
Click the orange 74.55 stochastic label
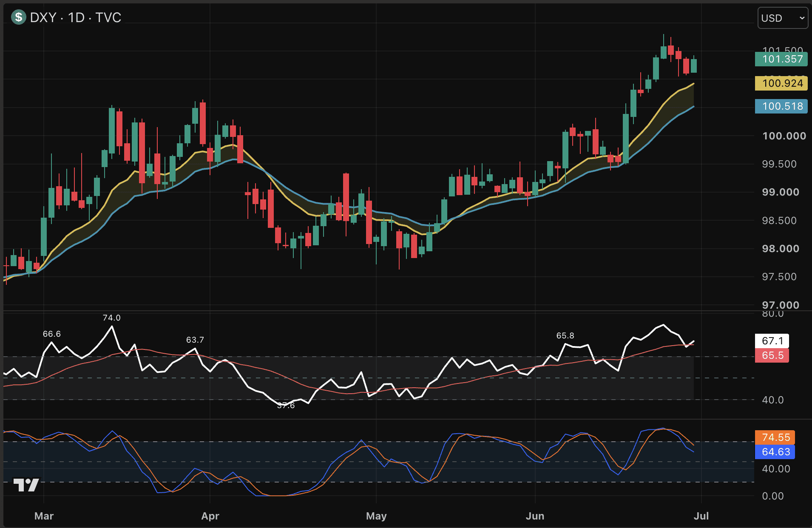[x=775, y=437]
